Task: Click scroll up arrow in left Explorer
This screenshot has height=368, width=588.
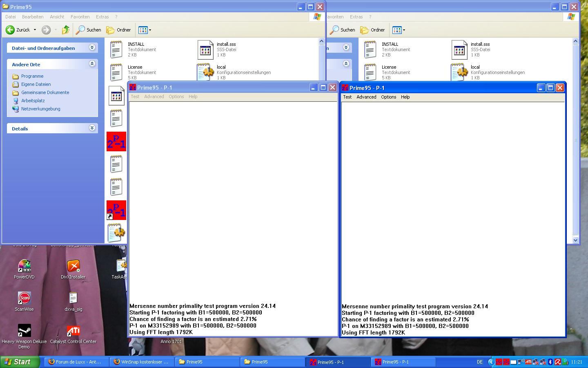Action: click(321, 41)
